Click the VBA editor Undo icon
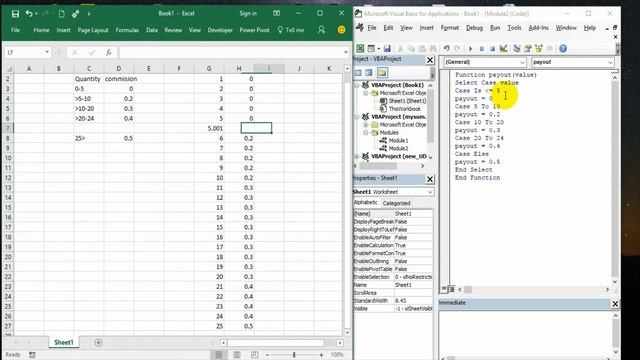The width and height of the screenshot is (640, 360). pyautogui.click(x=446, y=49)
